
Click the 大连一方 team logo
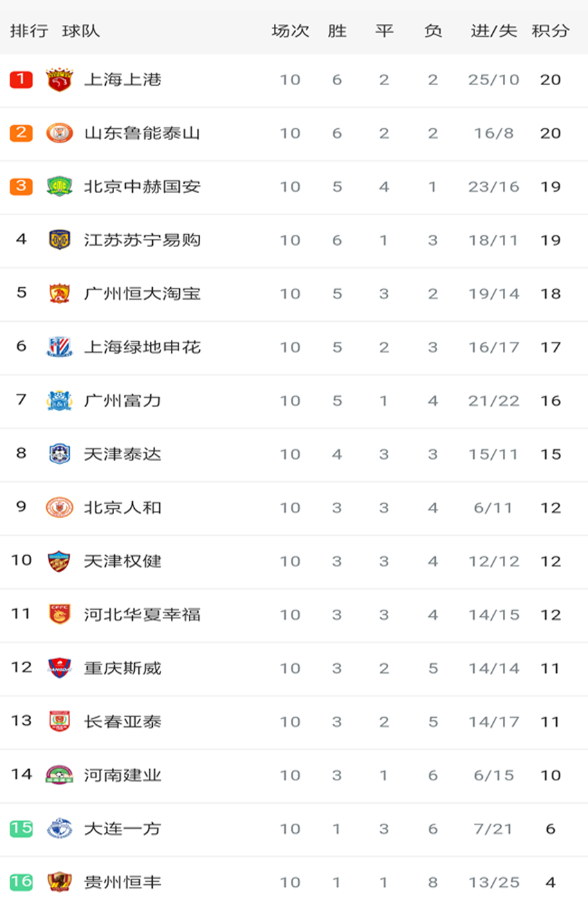click(x=59, y=829)
